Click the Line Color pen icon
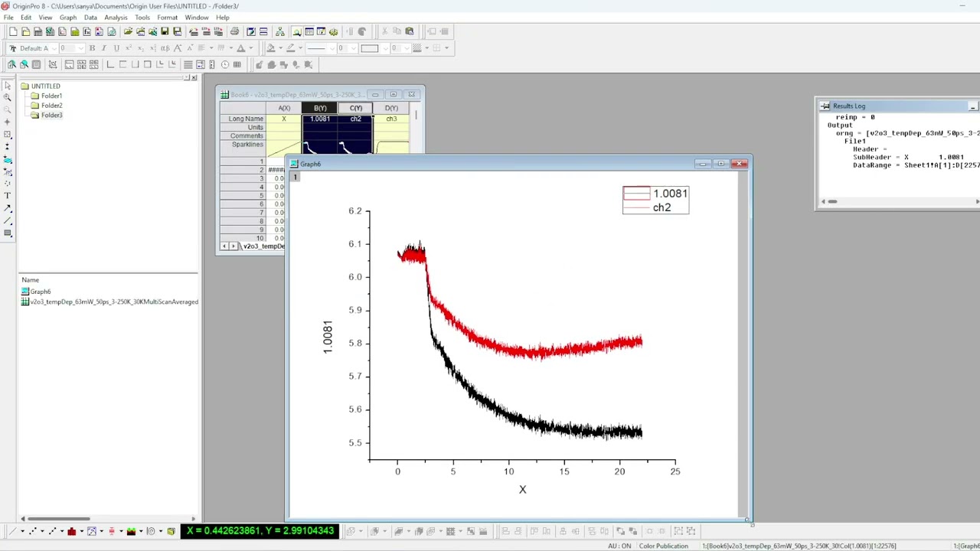980x551 pixels. coord(290,48)
